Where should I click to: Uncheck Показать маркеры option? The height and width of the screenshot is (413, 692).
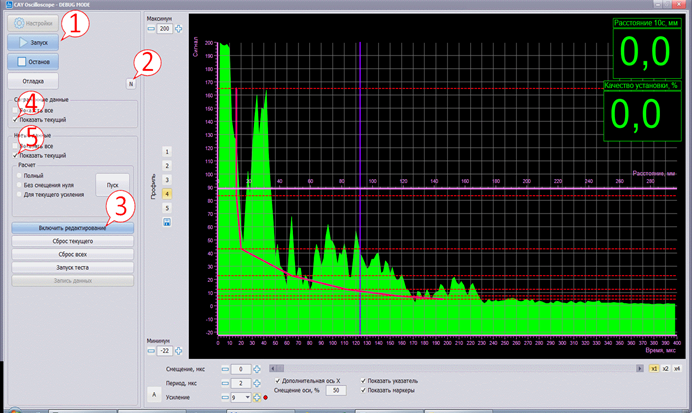(362, 390)
